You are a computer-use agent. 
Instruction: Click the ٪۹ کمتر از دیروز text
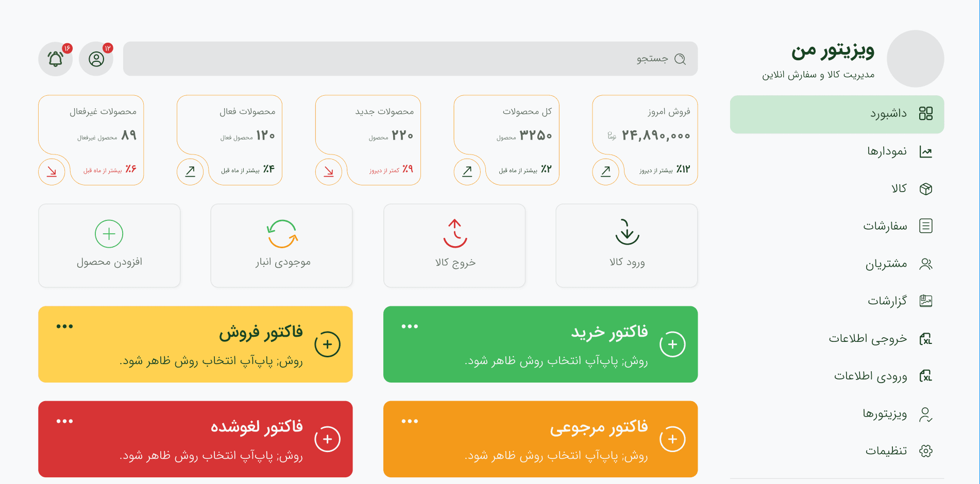tap(391, 169)
